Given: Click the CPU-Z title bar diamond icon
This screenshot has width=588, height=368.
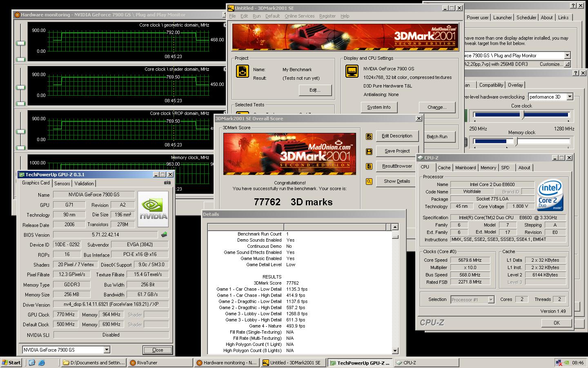Looking at the screenshot, I should [420, 157].
